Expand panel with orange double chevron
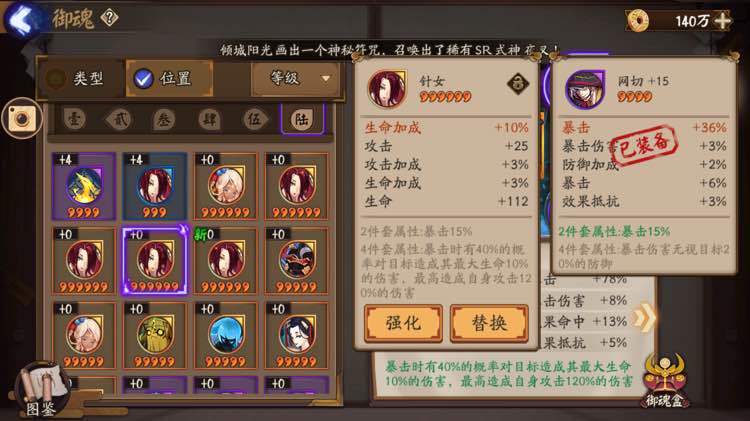750x421 pixels. 643,317
